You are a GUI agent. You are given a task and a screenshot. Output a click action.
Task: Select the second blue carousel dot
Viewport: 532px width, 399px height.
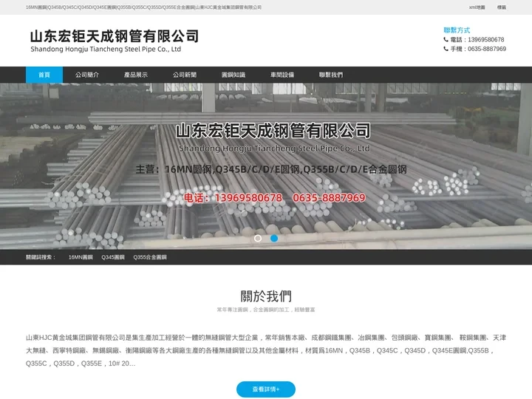[274, 239]
